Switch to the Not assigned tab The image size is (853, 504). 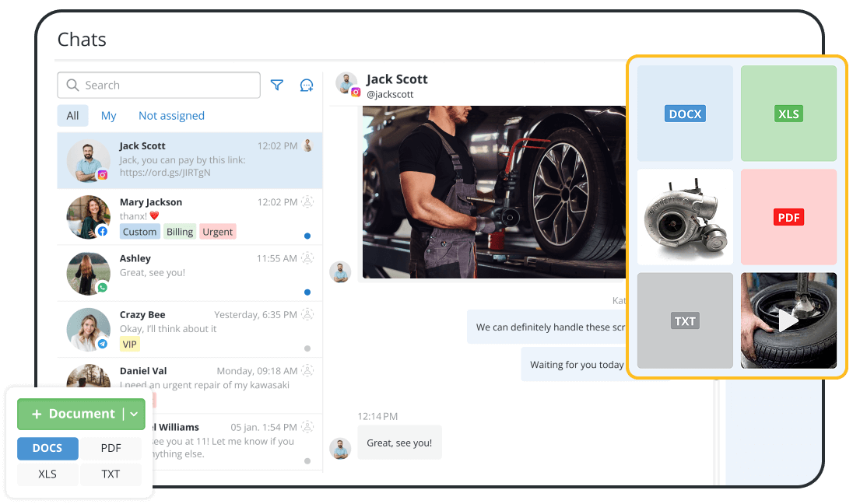pos(171,115)
